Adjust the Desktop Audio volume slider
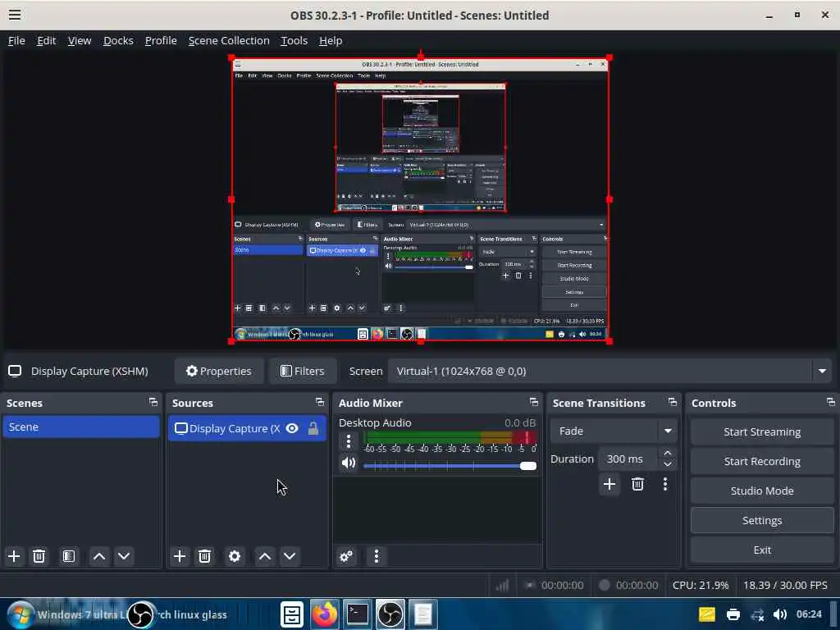Viewport: 840px width, 630px height. tap(449, 466)
